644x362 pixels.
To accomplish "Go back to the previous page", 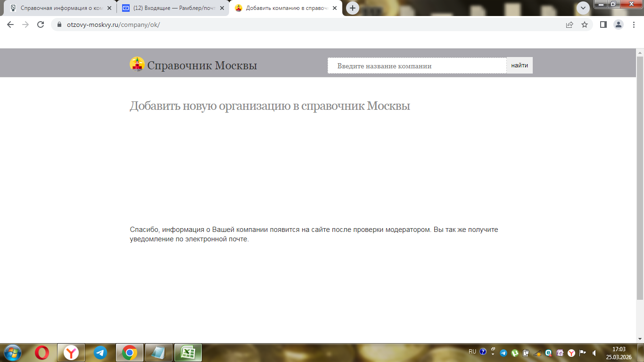I will pyautogui.click(x=10, y=25).
